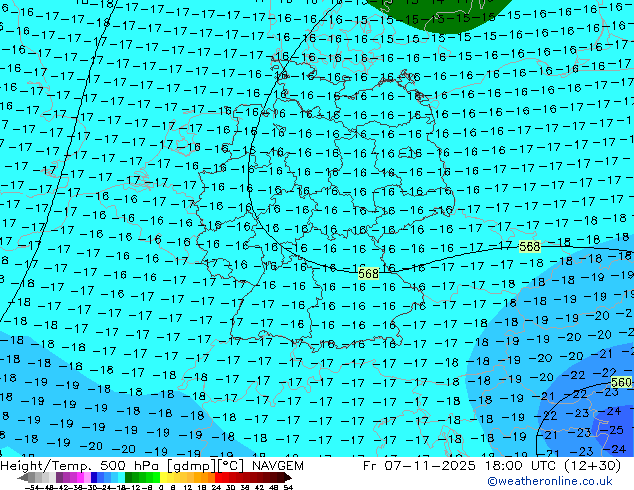Open the weatheronline.co.uk copyright link
The height and width of the screenshot is (490, 634).
[549, 481]
